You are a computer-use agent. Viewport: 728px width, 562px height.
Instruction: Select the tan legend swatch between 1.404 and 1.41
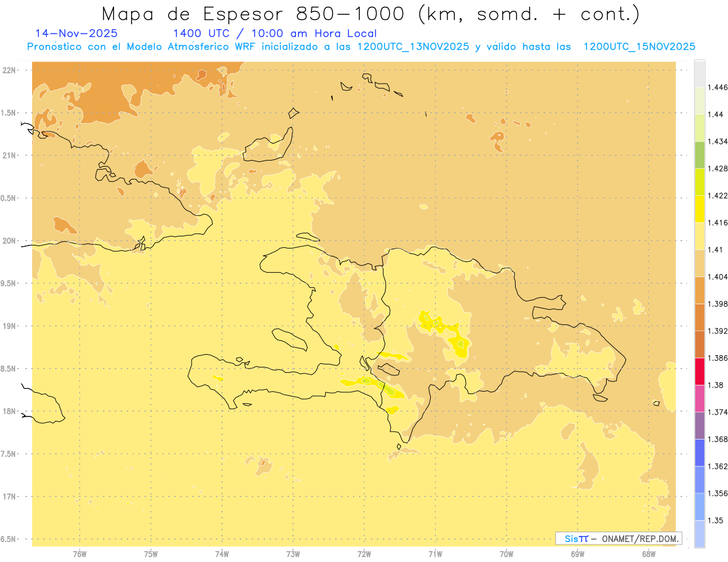[699, 263]
